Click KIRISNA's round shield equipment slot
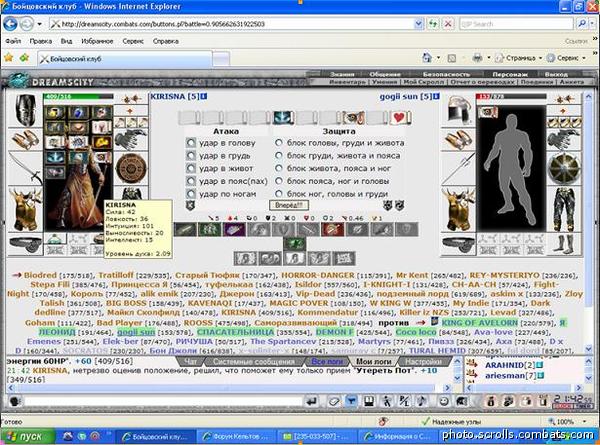This screenshot has height=445, width=600. point(131,168)
